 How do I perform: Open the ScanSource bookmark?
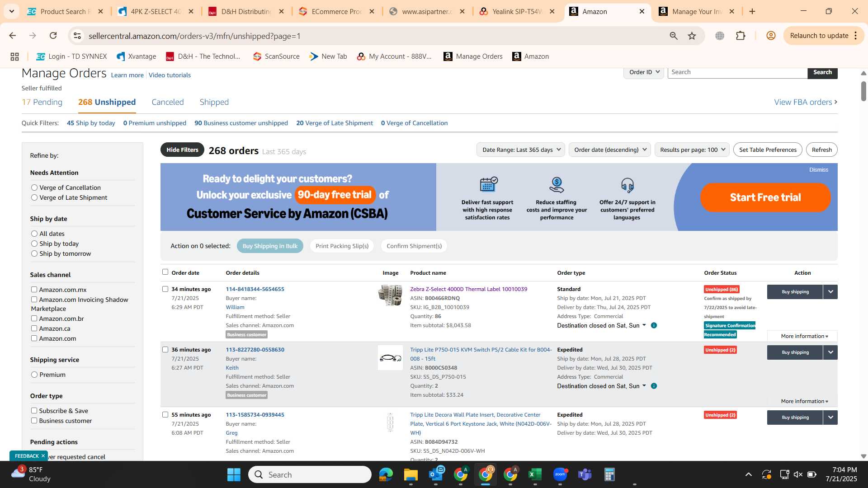tap(276, 56)
